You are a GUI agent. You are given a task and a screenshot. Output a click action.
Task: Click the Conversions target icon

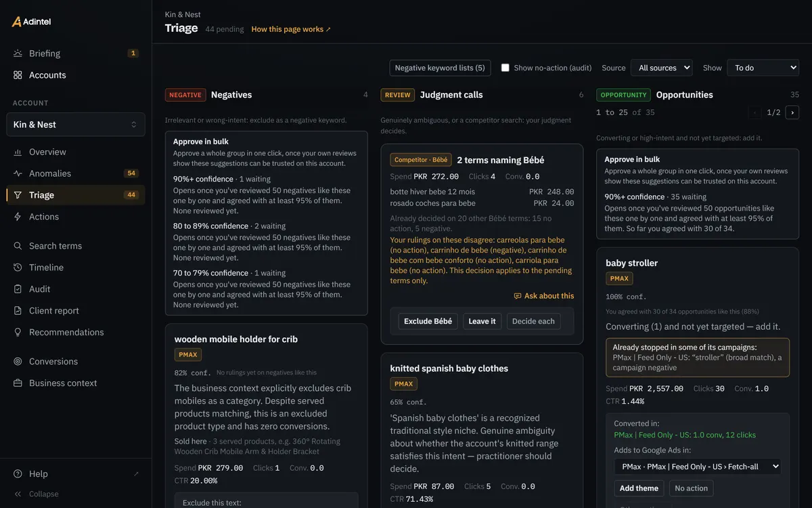tap(18, 362)
